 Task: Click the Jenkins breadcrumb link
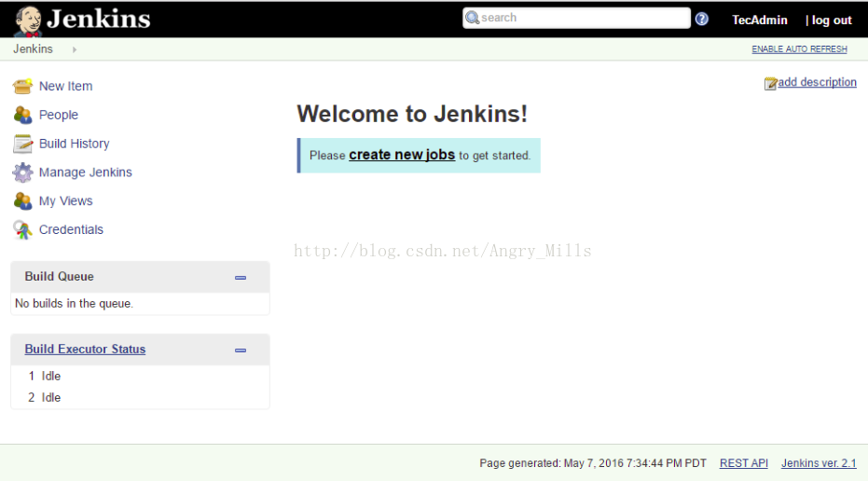(34, 48)
